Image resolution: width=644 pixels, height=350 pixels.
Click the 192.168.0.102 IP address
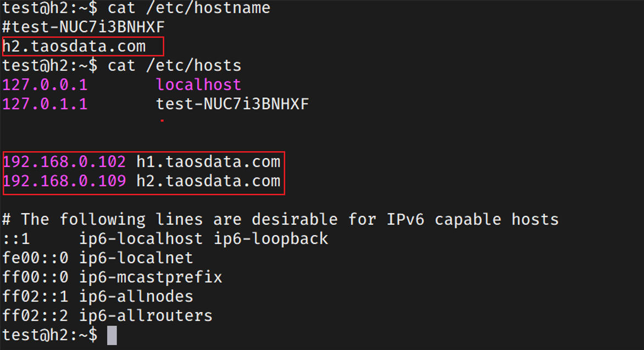point(64,162)
